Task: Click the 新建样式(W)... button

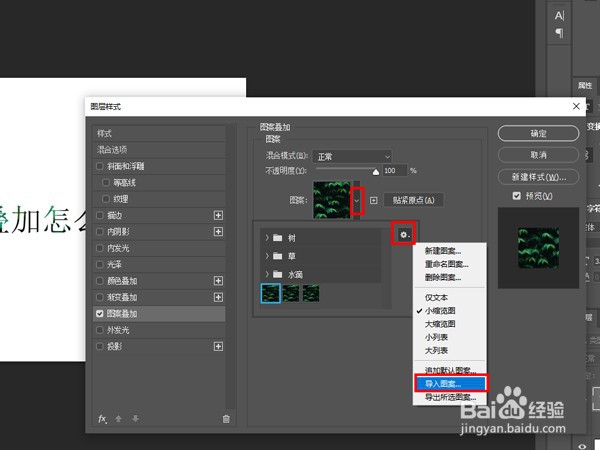Action: tap(538, 177)
